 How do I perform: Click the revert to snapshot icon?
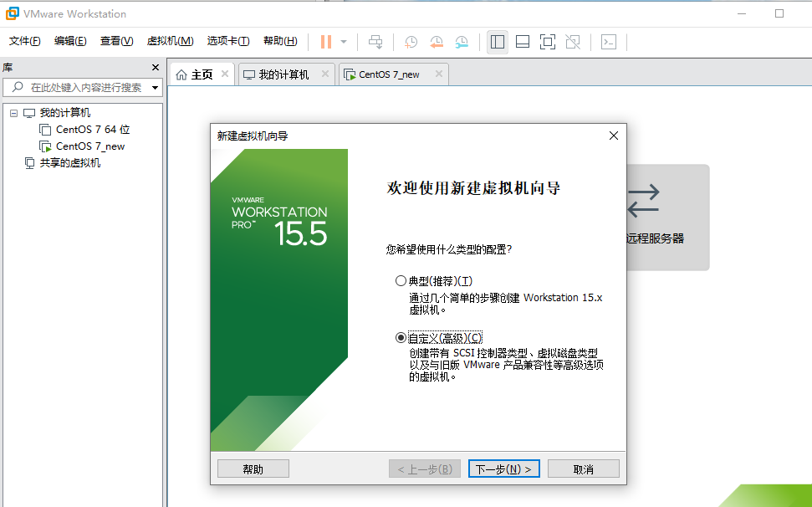tap(437, 42)
